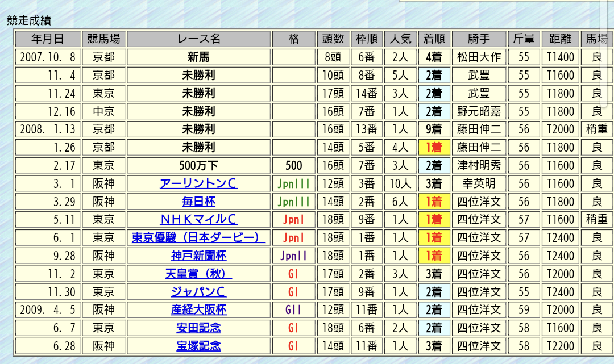Open the アーリントンC race link
The width and height of the screenshot is (614, 364).
pyautogui.click(x=198, y=183)
